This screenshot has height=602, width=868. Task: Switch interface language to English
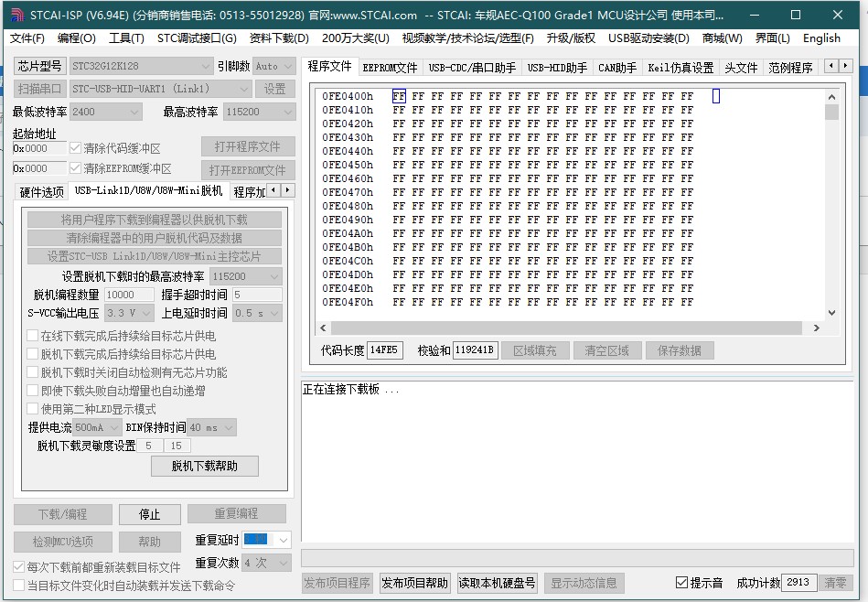(x=821, y=38)
